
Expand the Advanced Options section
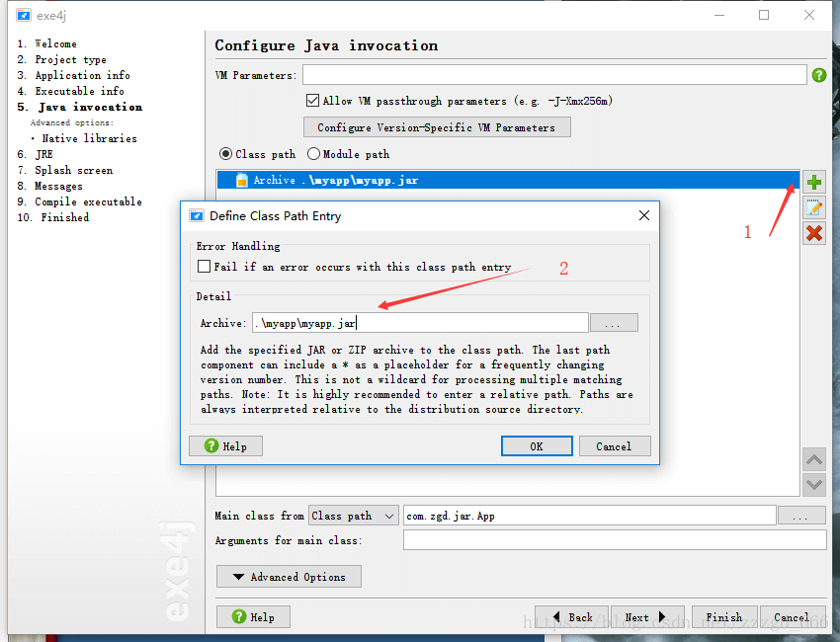[x=289, y=577]
